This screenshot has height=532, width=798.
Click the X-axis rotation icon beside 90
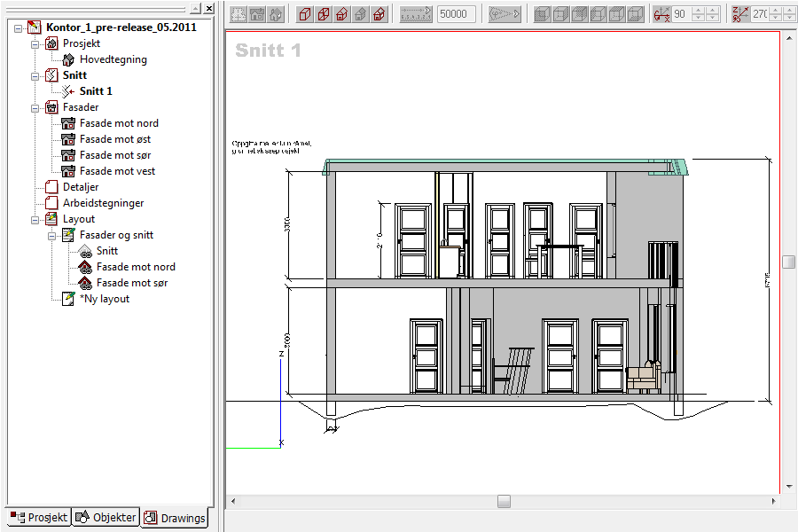click(x=662, y=14)
